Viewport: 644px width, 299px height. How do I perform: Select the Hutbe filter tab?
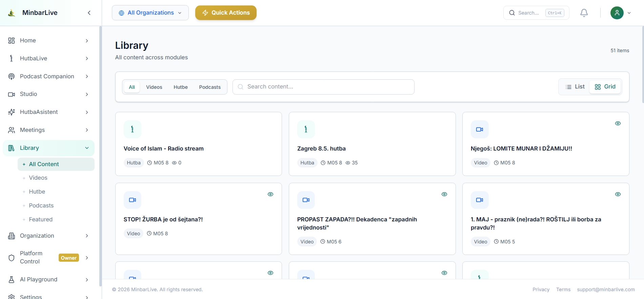[181, 87]
